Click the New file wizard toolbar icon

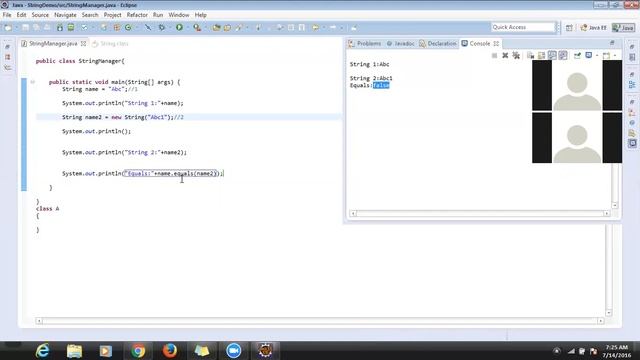coord(8,27)
